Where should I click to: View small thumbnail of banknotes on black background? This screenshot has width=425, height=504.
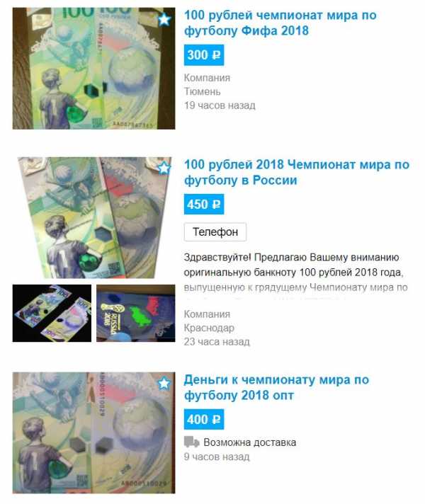pos(52,313)
